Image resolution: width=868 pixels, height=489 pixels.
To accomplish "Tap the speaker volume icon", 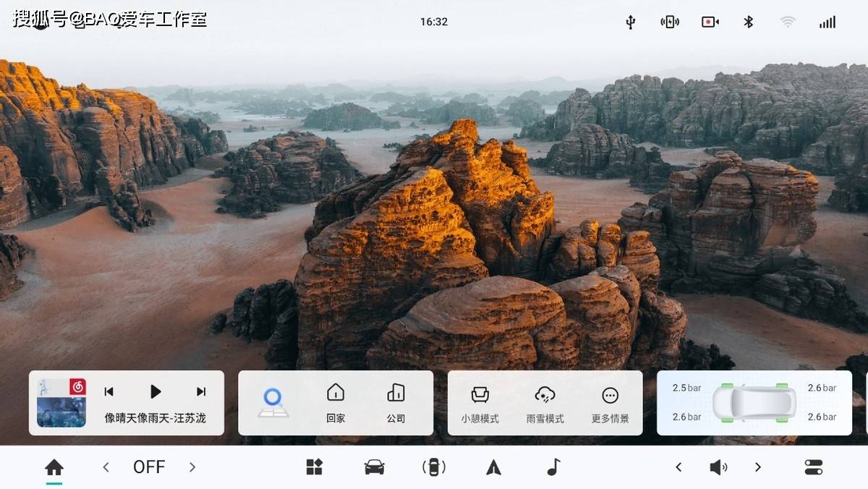I will [x=718, y=467].
